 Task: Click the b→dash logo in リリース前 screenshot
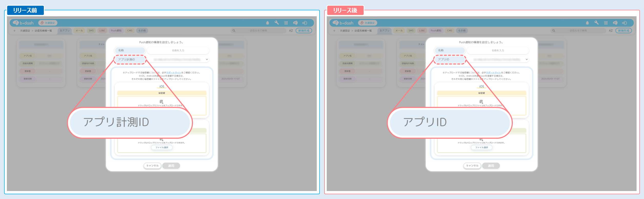point(23,23)
